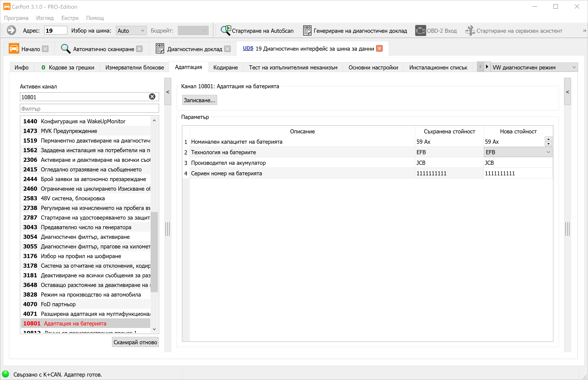The image size is (588, 380).
Task: Click the Сканирай отново button
Action: click(135, 342)
